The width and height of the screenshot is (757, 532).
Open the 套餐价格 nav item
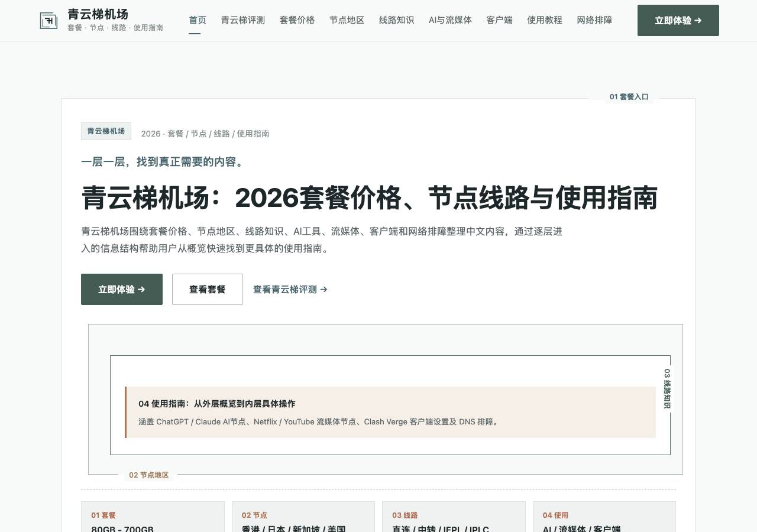tap(297, 20)
